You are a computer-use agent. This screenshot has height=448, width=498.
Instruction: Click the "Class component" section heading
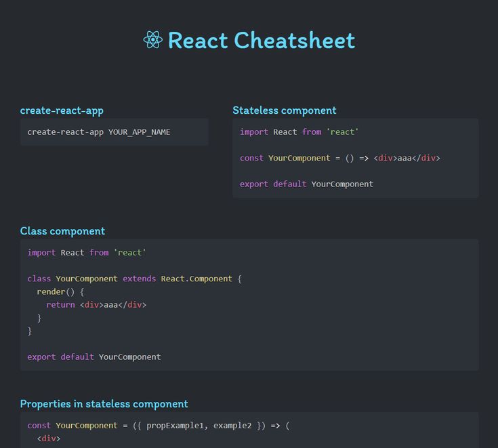click(x=62, y=231)
